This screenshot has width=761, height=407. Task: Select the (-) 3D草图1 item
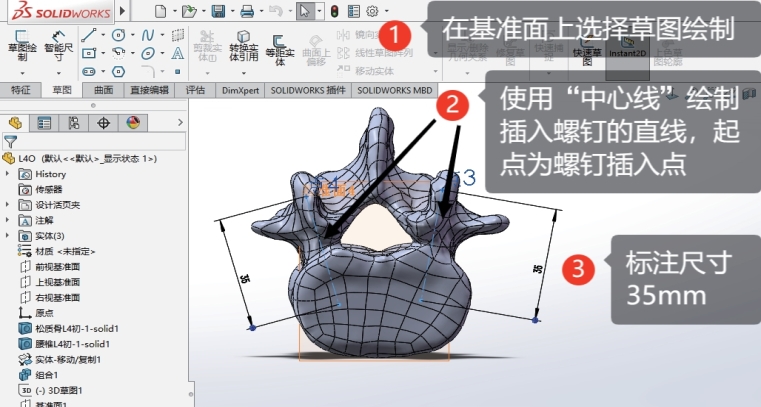click(x=50, y=390)
